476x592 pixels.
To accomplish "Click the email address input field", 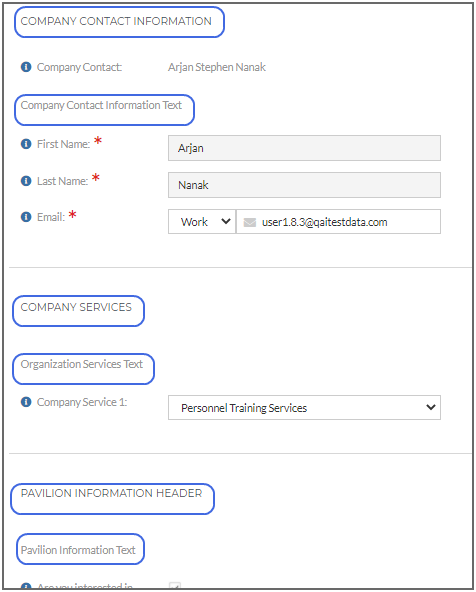I will pos(338,222).
